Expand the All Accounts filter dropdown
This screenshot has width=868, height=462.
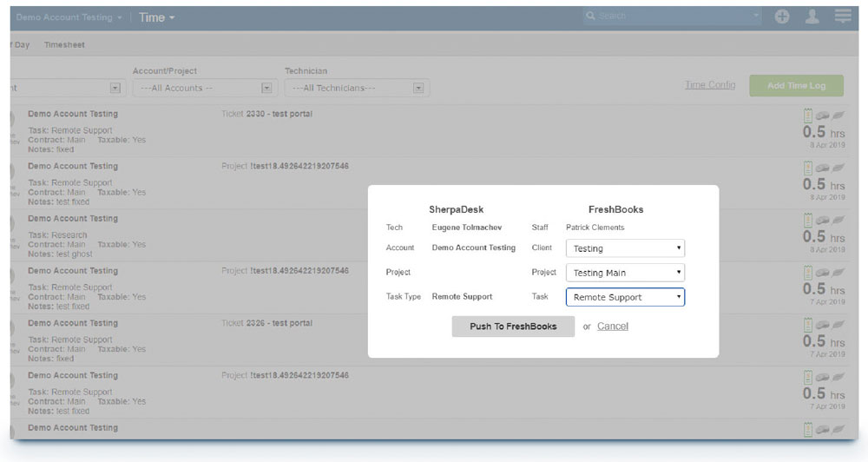pos(206,88)
